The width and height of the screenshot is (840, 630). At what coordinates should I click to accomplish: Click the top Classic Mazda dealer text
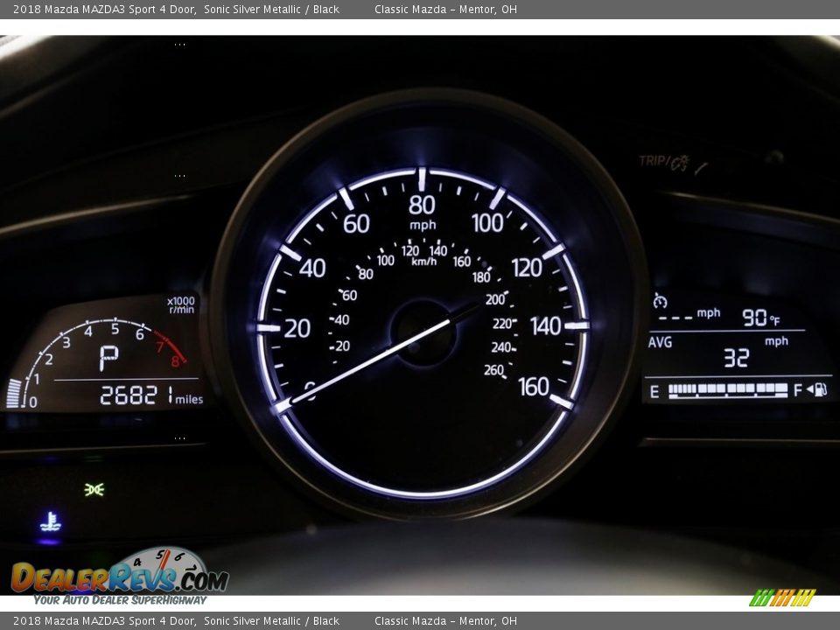[445, 10]
